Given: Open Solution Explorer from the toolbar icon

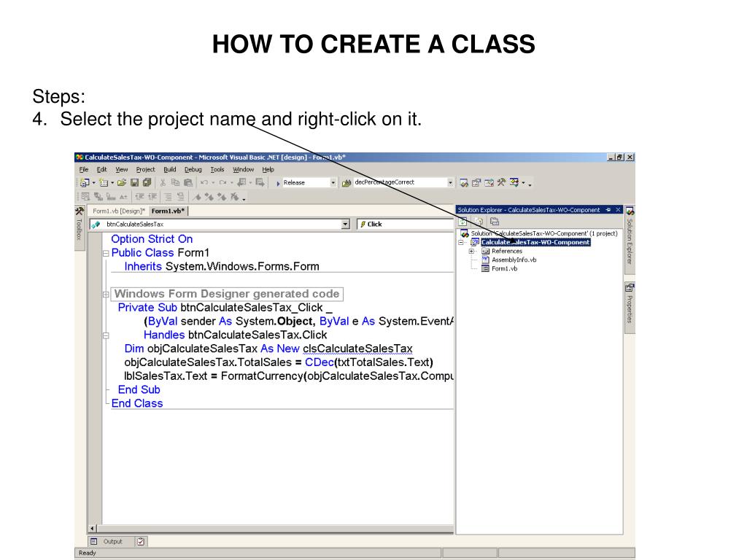Looking at the screenshot, I should [463, 183].
